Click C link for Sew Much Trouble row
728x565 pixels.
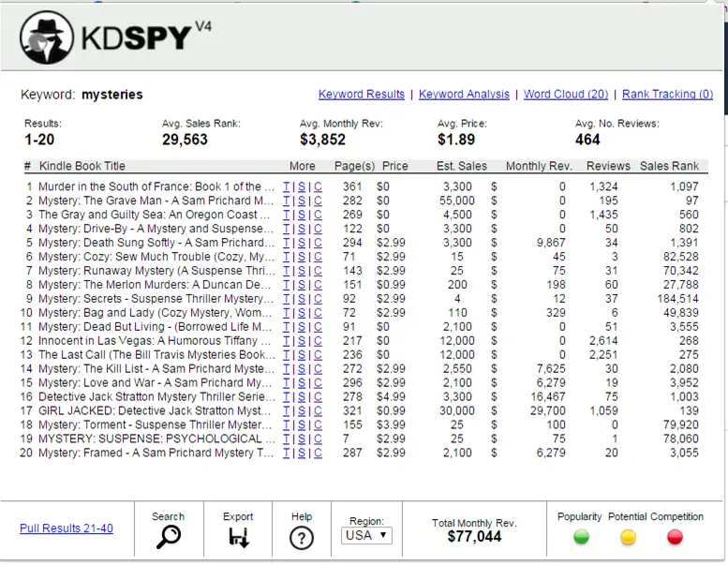pos(318,257)
